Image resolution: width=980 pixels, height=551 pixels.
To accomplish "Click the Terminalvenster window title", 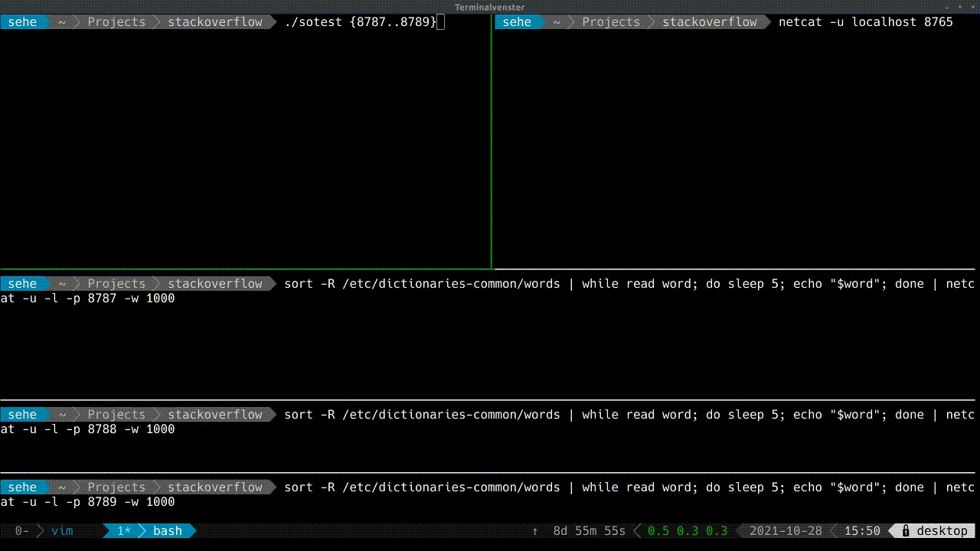I will (x=489, y=7).
